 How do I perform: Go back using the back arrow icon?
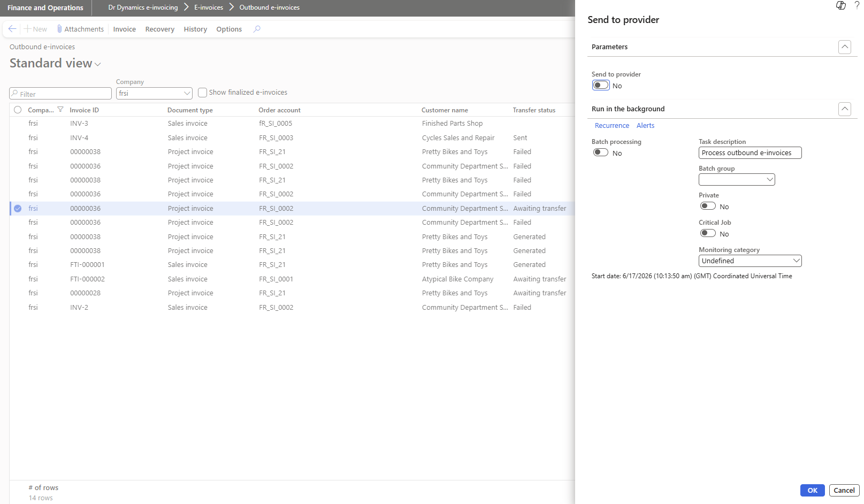click(12, 29)
